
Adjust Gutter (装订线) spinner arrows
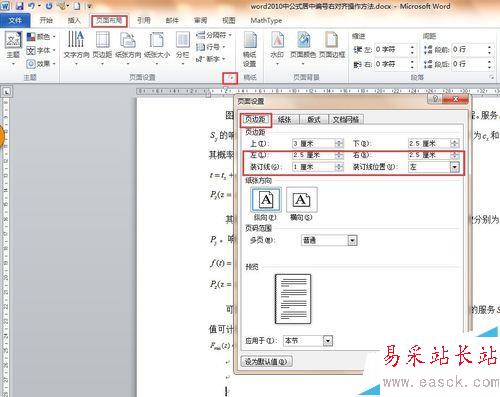339,167
